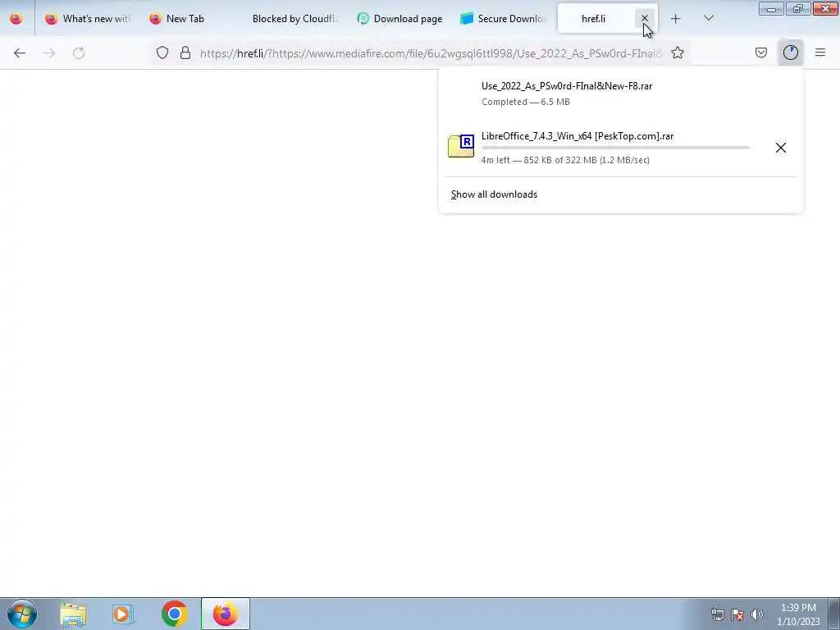Screen dimensions: 840x630
Task: Bookmark this page with the star icon
Action: pyautogui.click(x=678, y=52)
